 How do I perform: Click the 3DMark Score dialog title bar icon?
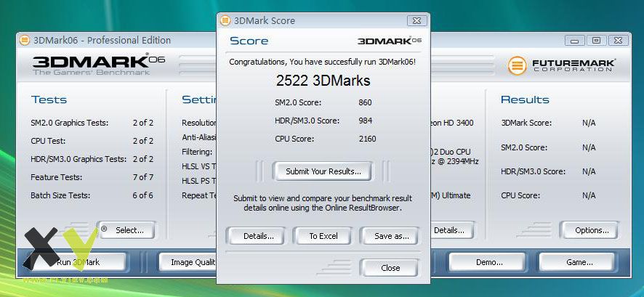click(x=225, y=20)
